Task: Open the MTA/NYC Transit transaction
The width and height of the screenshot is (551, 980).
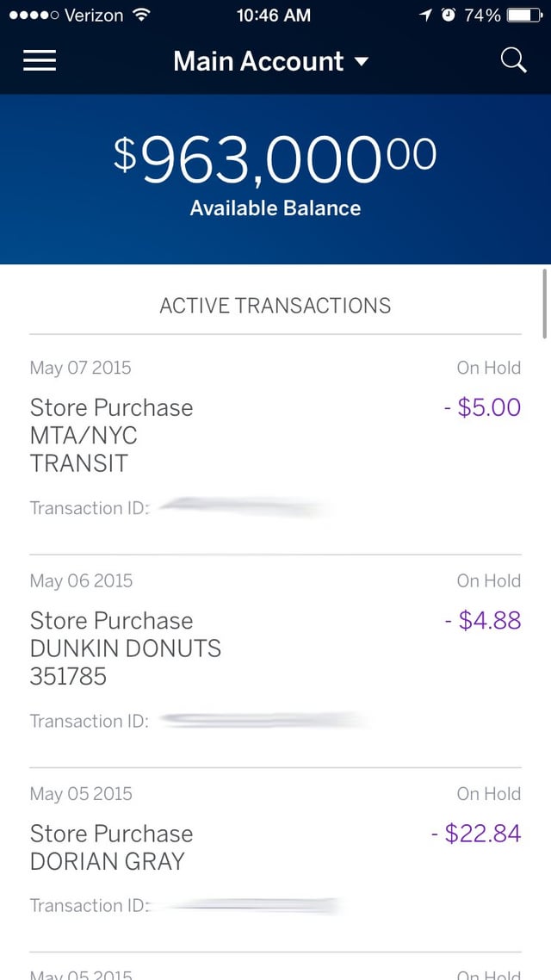Action: 111,435
